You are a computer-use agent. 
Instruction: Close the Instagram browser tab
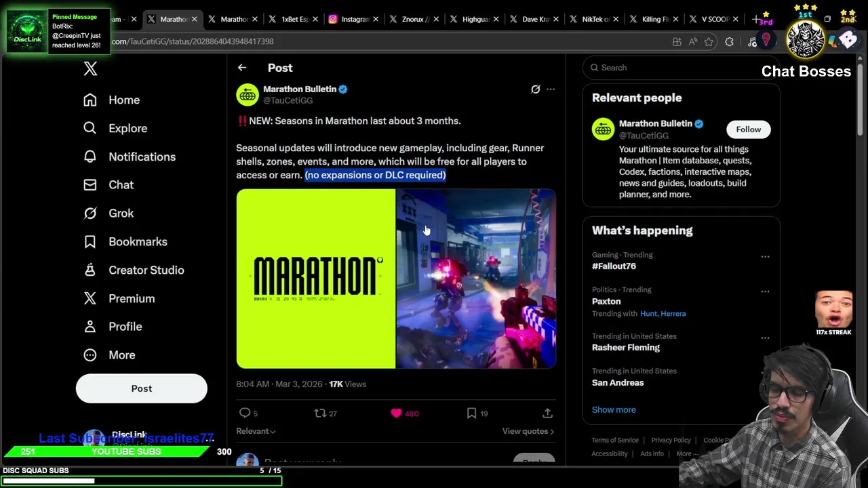tap(376, 19)
